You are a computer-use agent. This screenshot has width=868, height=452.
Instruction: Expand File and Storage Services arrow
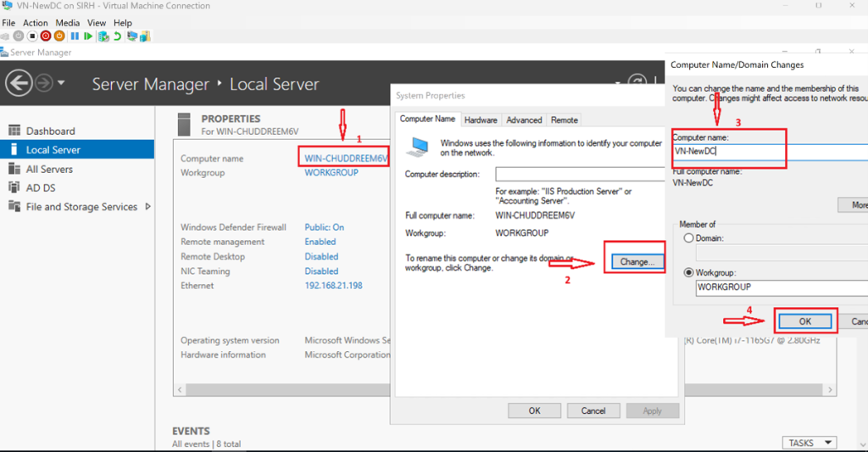click(x=148, y=207)
